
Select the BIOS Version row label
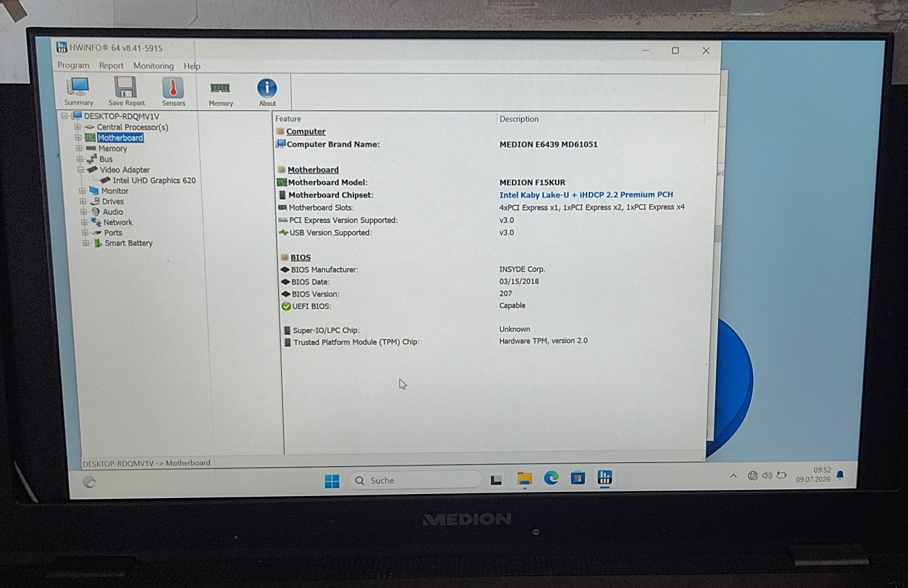tap(315, 294)
